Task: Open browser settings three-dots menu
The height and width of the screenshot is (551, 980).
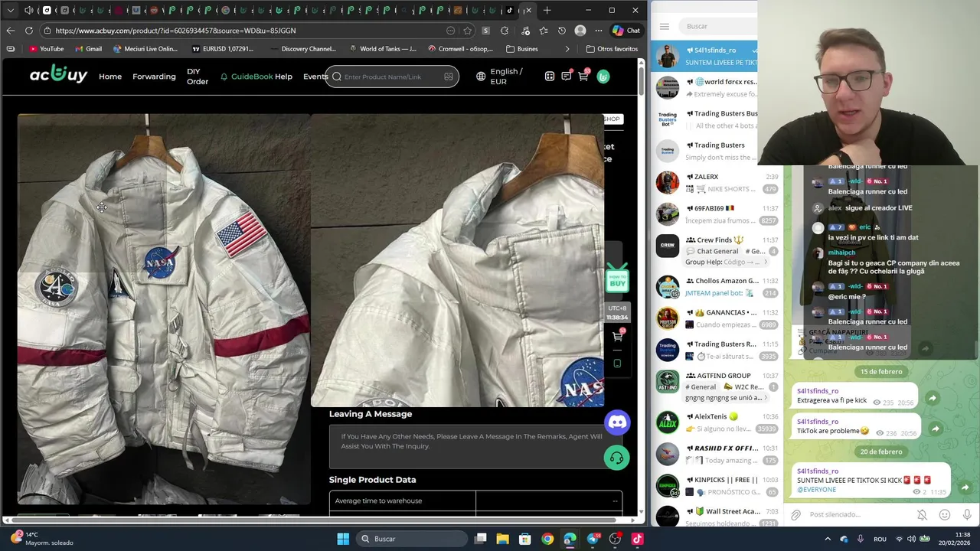Action: [x=599, y=31]
